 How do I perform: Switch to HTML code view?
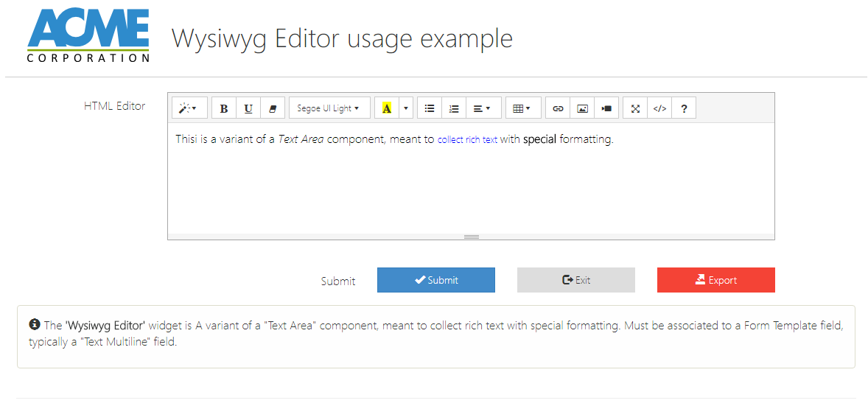coord(659,108)
